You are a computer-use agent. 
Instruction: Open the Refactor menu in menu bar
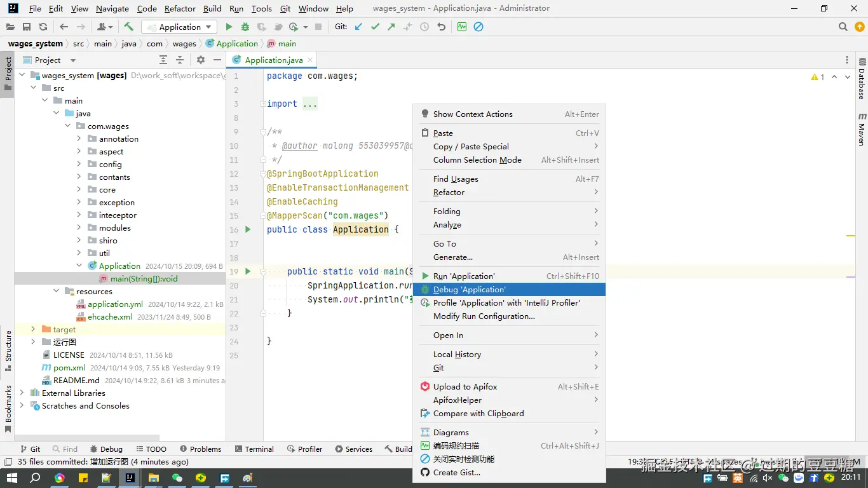180,9
